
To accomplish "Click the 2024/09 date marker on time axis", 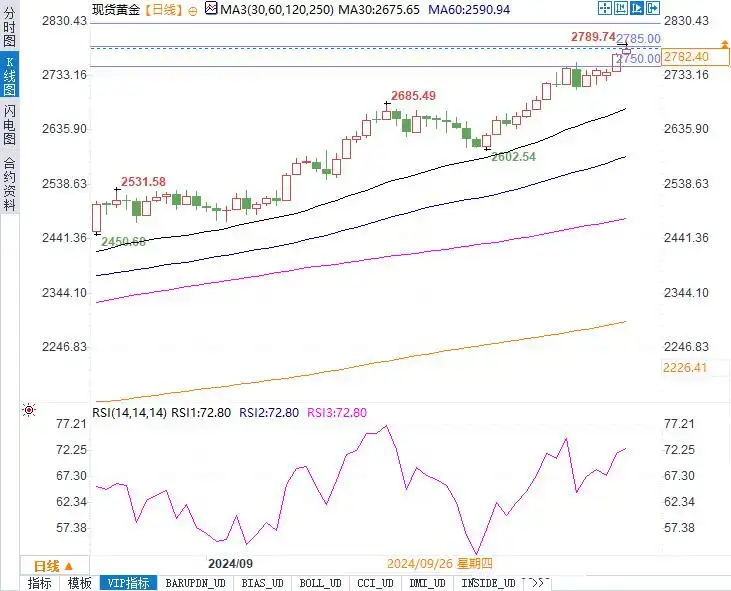I will point(230,564).
